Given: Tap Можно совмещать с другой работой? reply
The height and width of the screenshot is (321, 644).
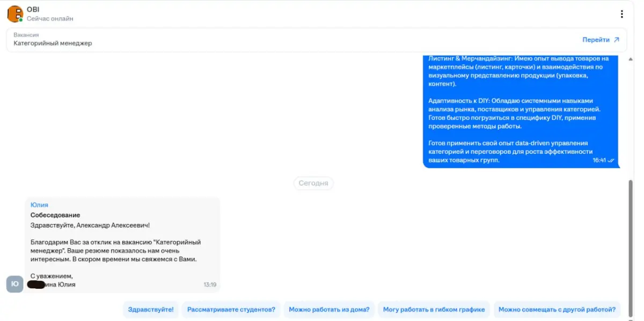Looking at the screenshot, I should point(557,309).
